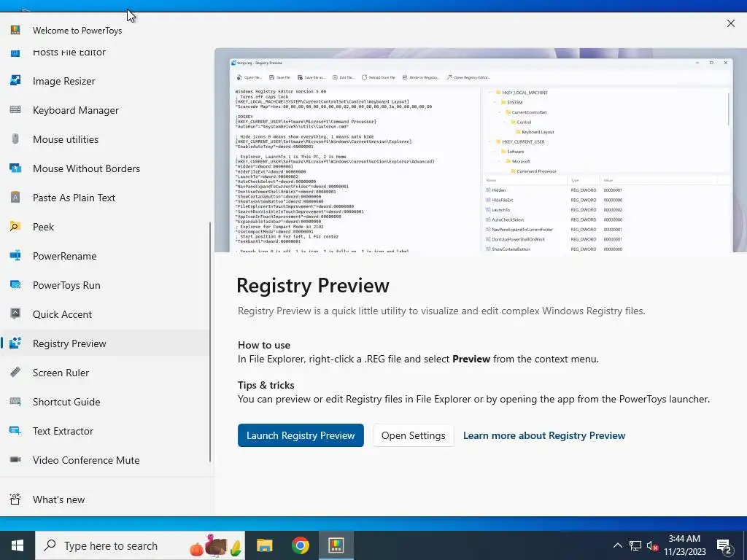Click the PowerRename icon

(15, 256)
